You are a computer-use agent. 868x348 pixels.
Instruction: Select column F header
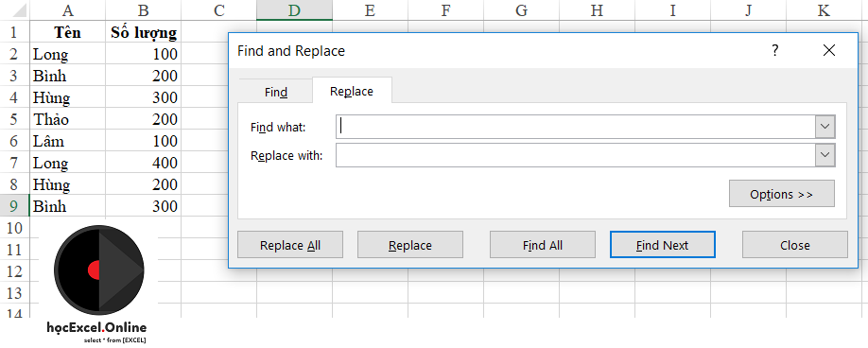pos(445,10)
